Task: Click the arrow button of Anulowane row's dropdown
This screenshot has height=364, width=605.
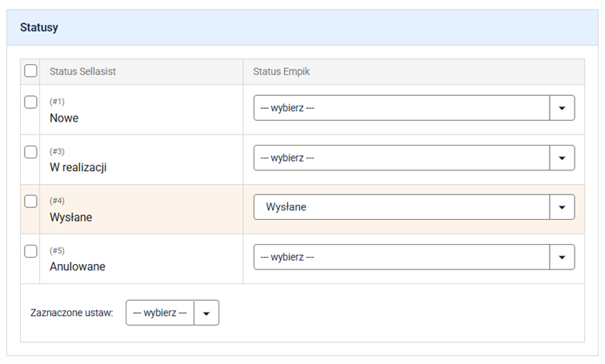Action: pyautogui.click(x=562, y=257)
